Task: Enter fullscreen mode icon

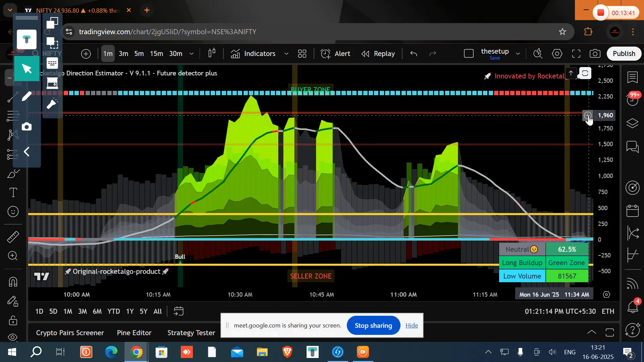Action: [x=576, y=54]
